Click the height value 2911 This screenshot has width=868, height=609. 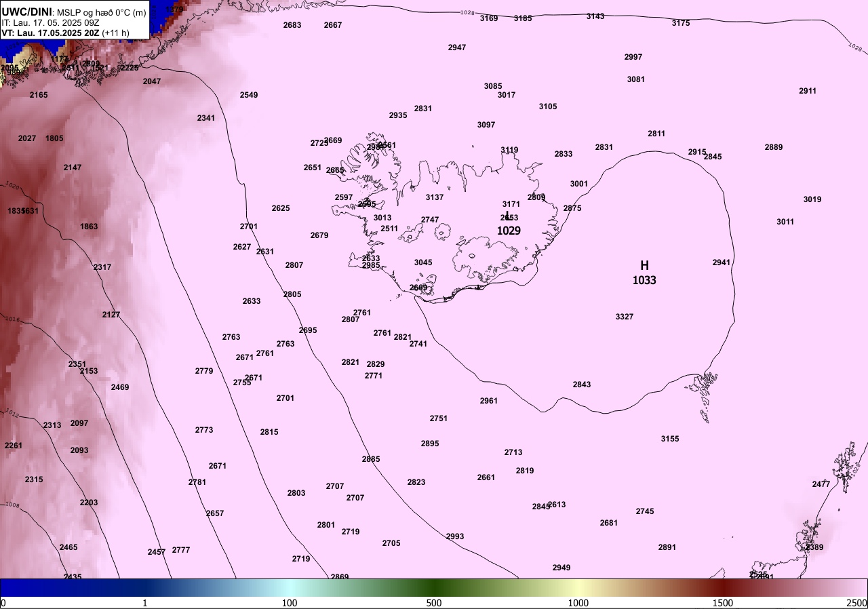coord(808,91)
